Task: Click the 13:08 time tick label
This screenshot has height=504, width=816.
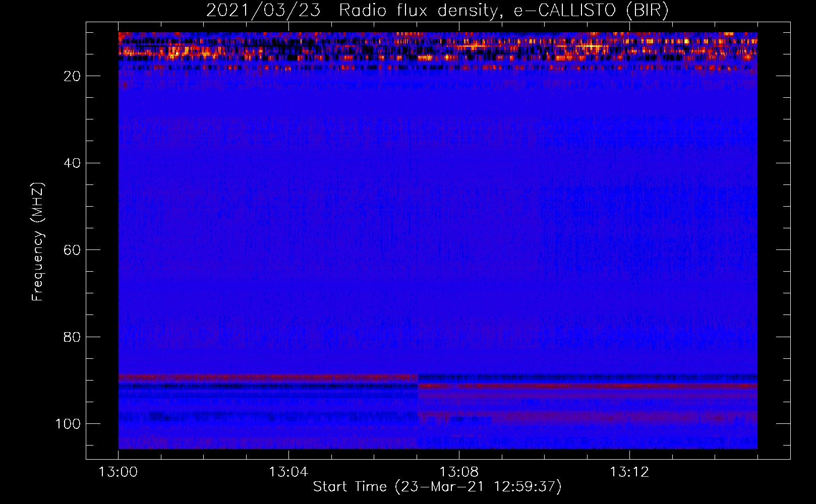Action: (459, 472)
